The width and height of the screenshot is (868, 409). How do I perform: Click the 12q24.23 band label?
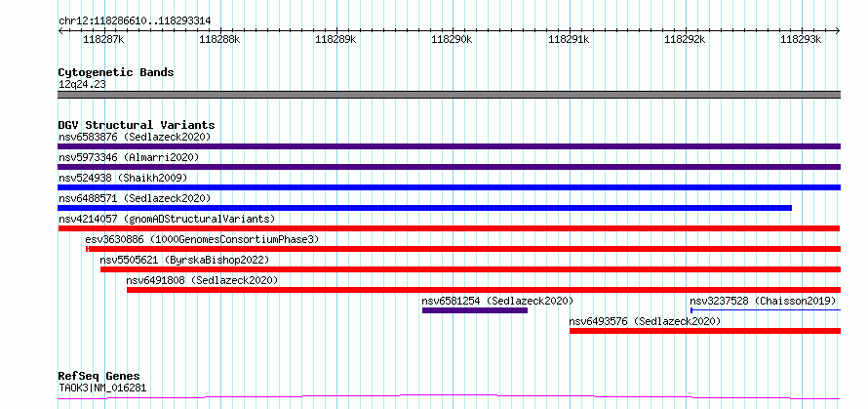tap(82, 85)
